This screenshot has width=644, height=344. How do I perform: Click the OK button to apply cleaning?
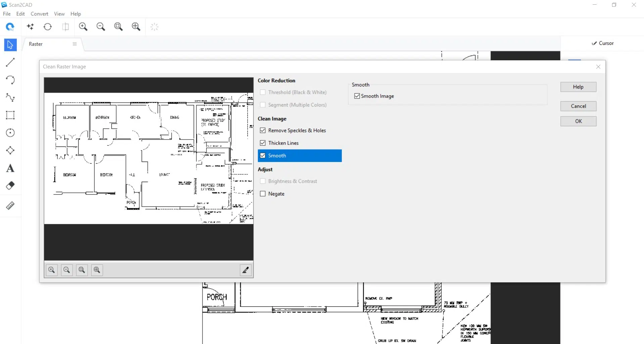click(x=578, y=121)
